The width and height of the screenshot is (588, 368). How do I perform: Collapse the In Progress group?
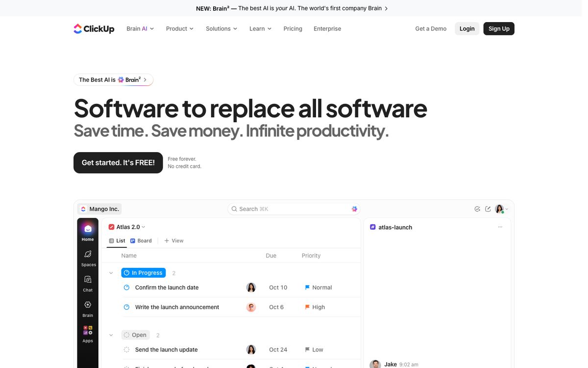point(111,273)
